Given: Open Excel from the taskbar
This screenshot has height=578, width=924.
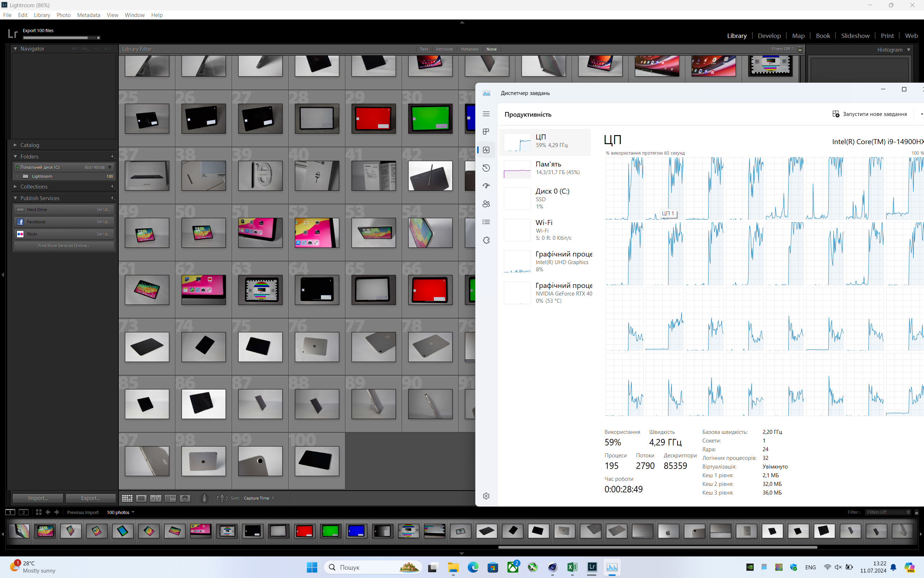Looking at the screenshot, I should point(572,567).
